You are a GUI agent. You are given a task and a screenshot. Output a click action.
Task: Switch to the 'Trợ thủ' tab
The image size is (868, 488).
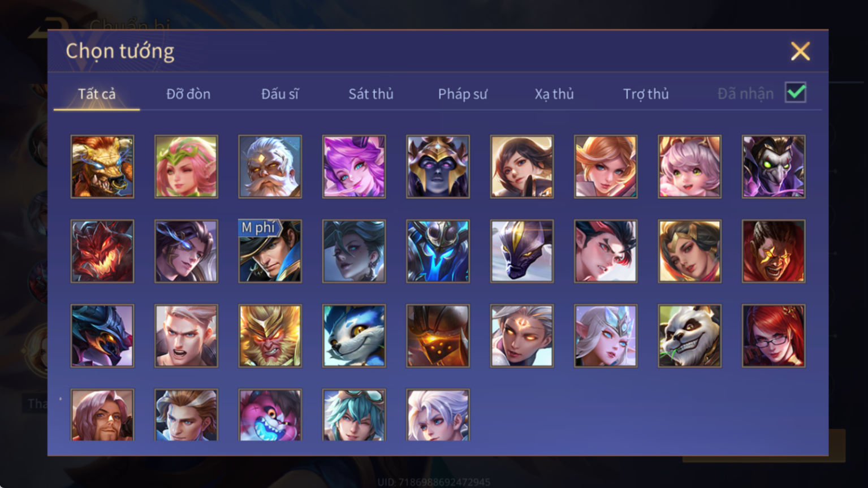pos(646,94)
